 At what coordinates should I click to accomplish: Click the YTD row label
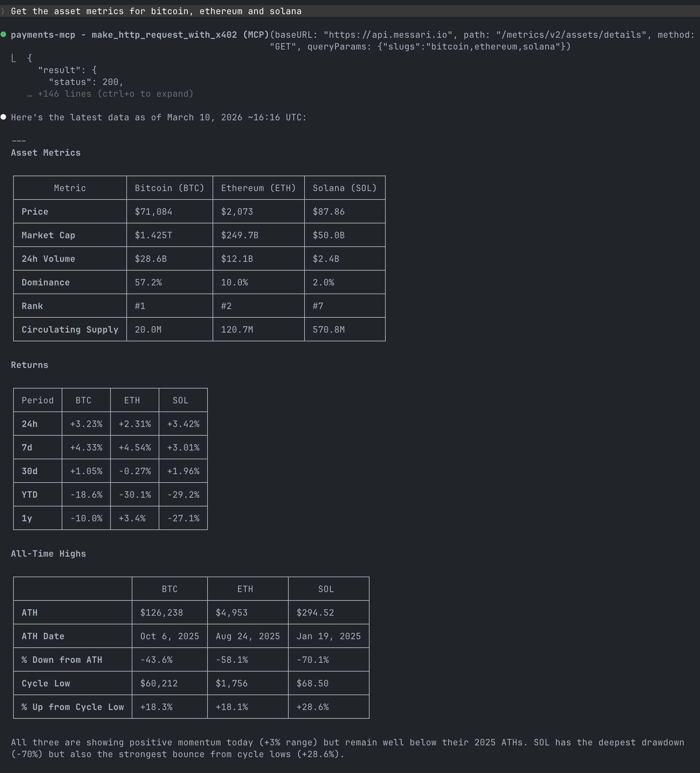pos(30,495)
